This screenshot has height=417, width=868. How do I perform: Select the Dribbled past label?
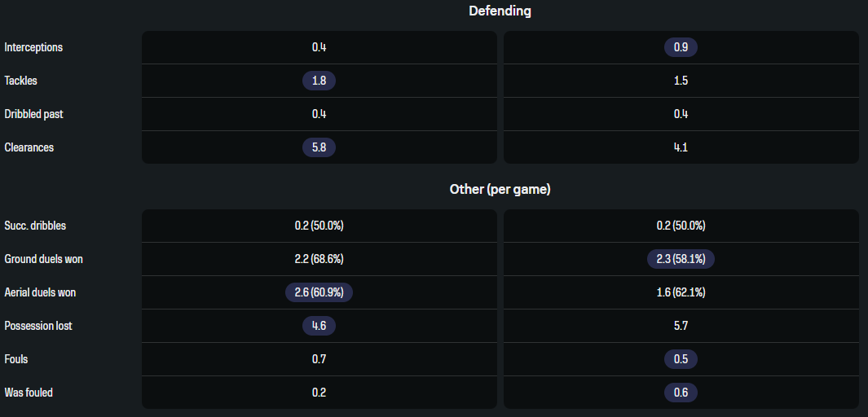(x=33, y=114)
